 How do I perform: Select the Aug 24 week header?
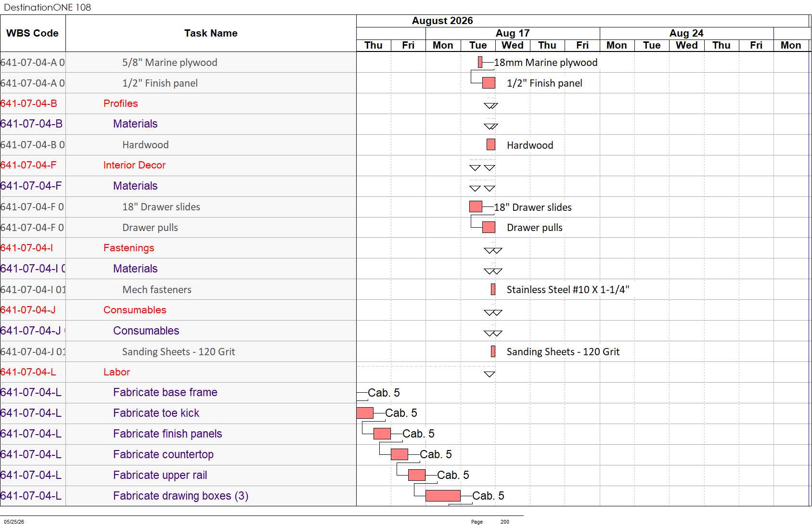686,33
